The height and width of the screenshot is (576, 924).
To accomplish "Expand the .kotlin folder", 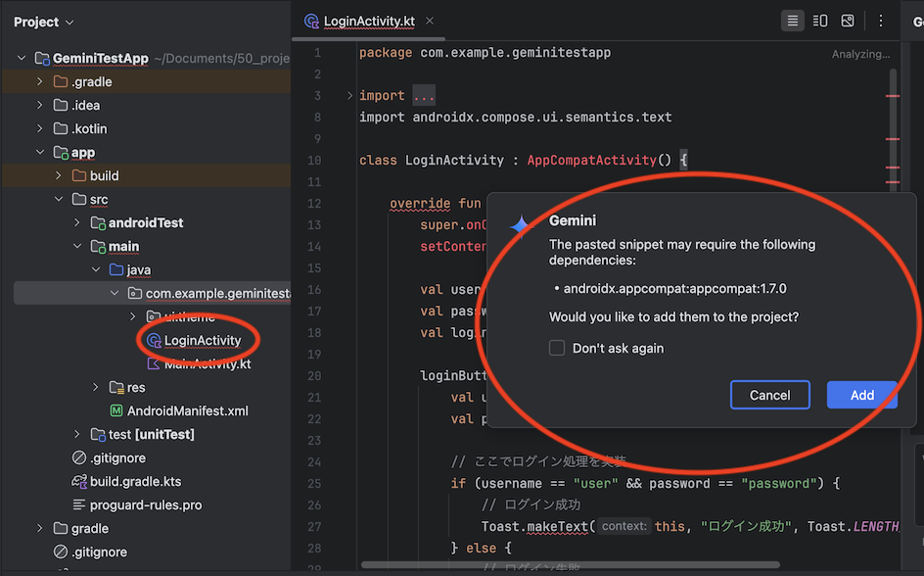I will [40, 128].
